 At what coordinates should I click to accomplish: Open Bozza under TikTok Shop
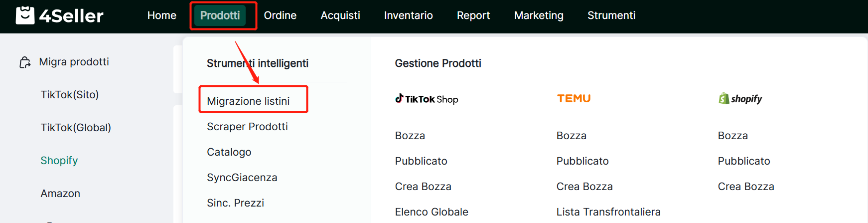coord(410,136)
